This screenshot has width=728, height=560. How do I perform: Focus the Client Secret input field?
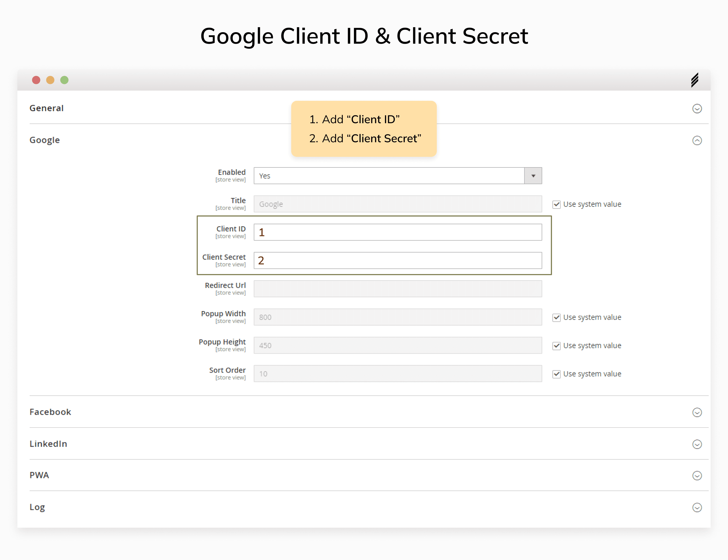pyautogui.click(x=398, y=260)
